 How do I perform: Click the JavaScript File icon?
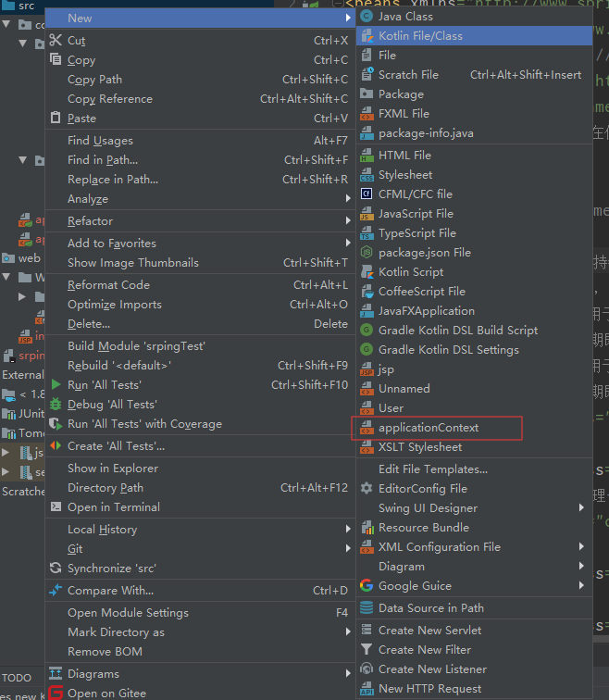click(x=367, y=214)
